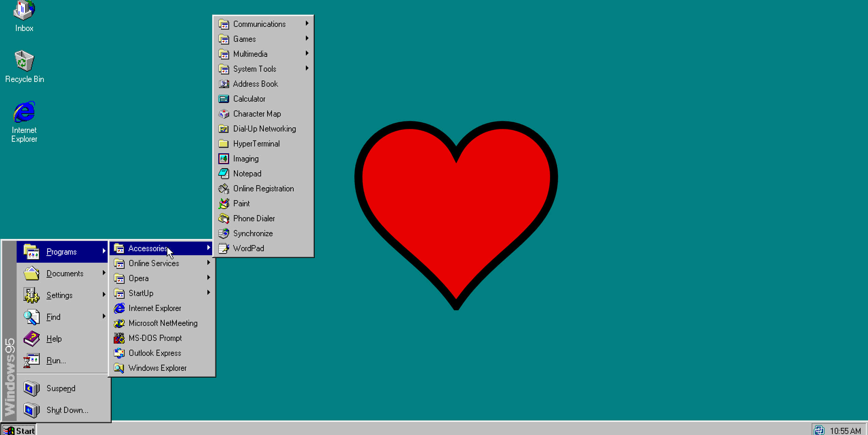Click the Run icon in Start menu
The image size is (868, 435).
[32, 360]
